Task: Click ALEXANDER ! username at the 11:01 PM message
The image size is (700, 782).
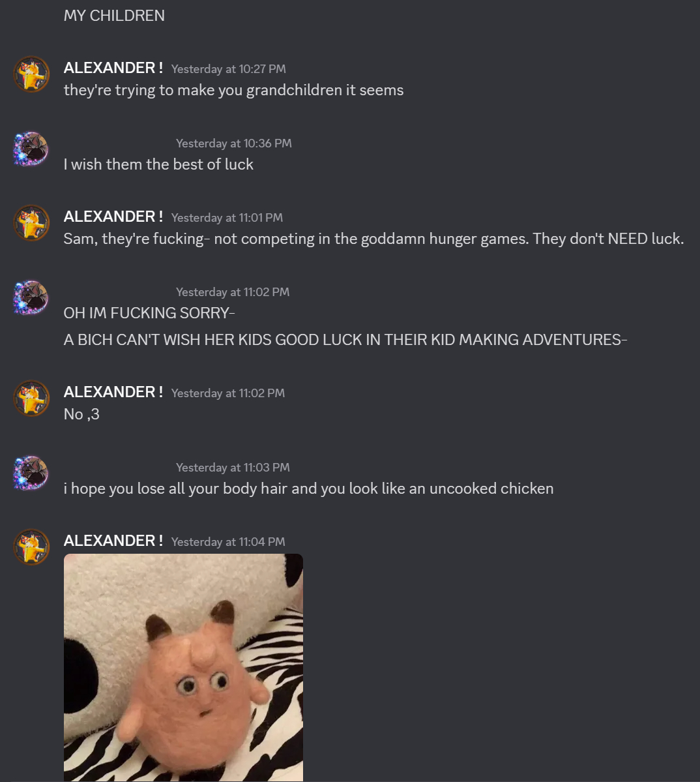Action: [113, 217]
